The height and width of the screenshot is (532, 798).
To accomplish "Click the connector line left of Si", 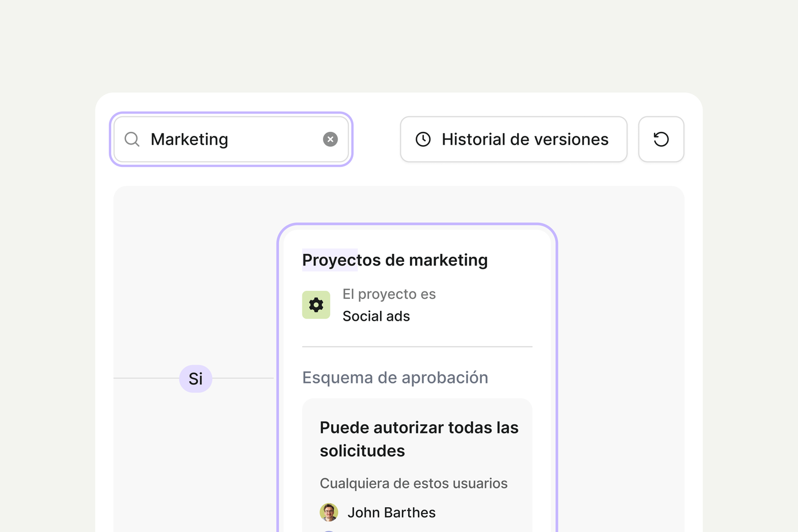I will click(146, 378).
